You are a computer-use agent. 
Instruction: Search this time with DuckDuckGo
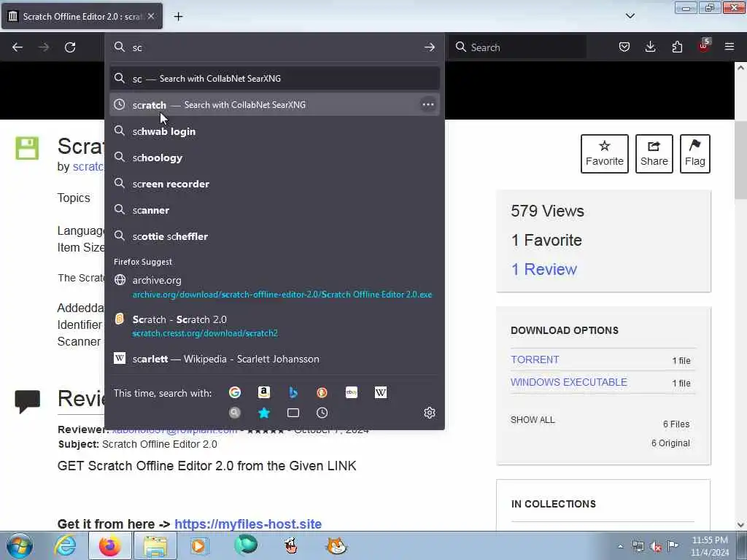322,392
